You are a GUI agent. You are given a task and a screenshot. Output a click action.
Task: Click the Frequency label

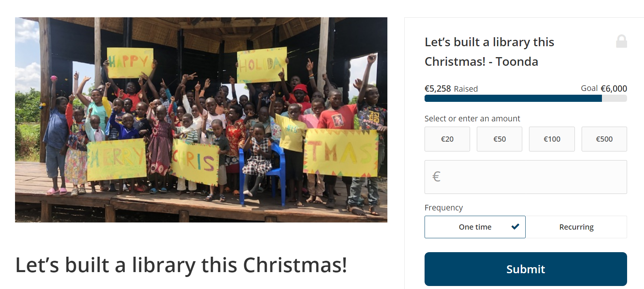point(443,208)
